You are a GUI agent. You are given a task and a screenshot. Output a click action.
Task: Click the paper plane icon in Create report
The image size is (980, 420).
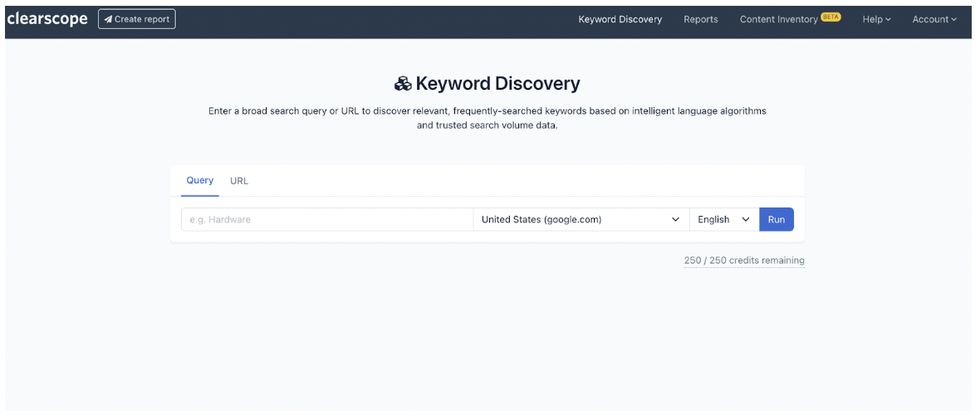pos(108,19)
